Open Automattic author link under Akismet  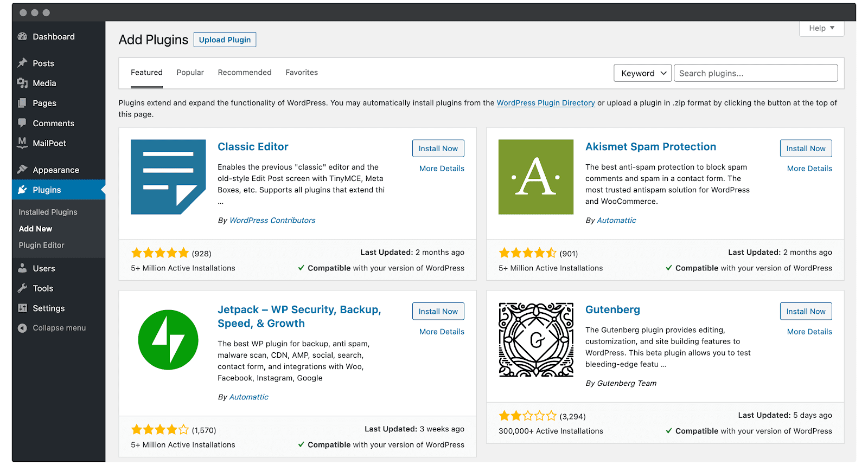click(x=616, y=220)
